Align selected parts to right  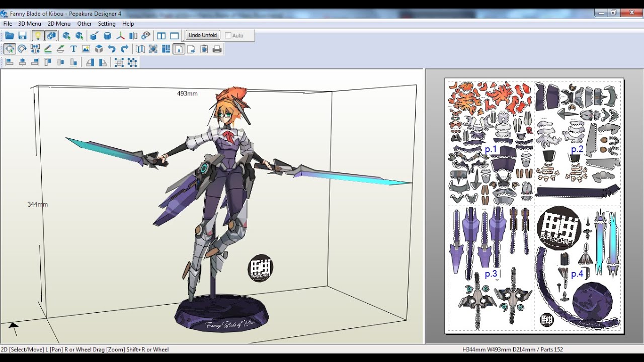(x=35, y=62)
